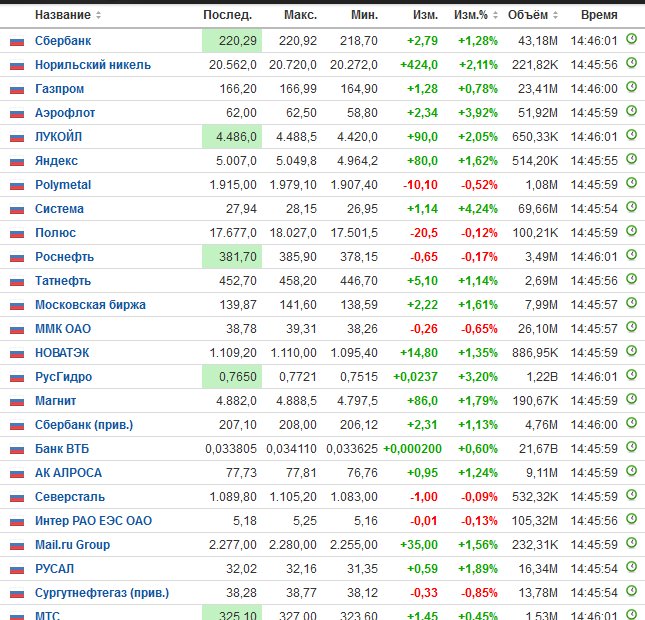Image resolution: width=645 pixels, height=620 pixels.
Task: Click the clock icon in Норильский никель row
Action: [631, 63]
